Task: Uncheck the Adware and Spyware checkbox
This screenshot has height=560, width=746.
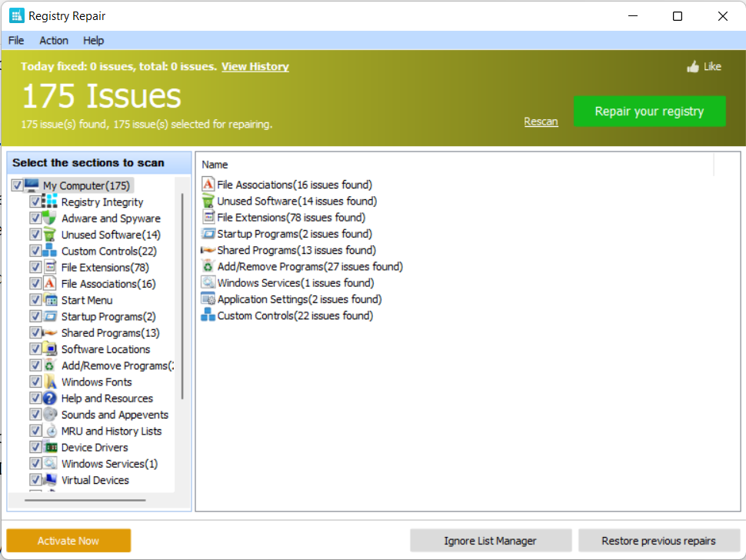Action: point(35,218)
